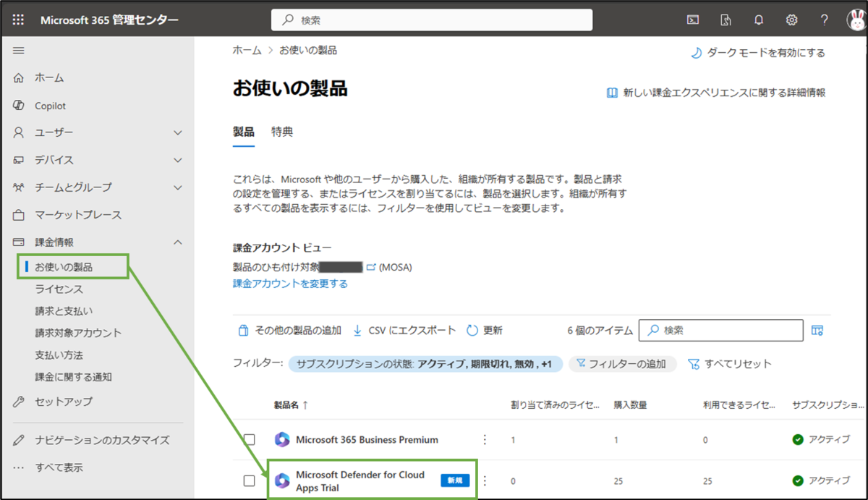
Task: Switch to the 特典 tab
Action: (282, 132)
